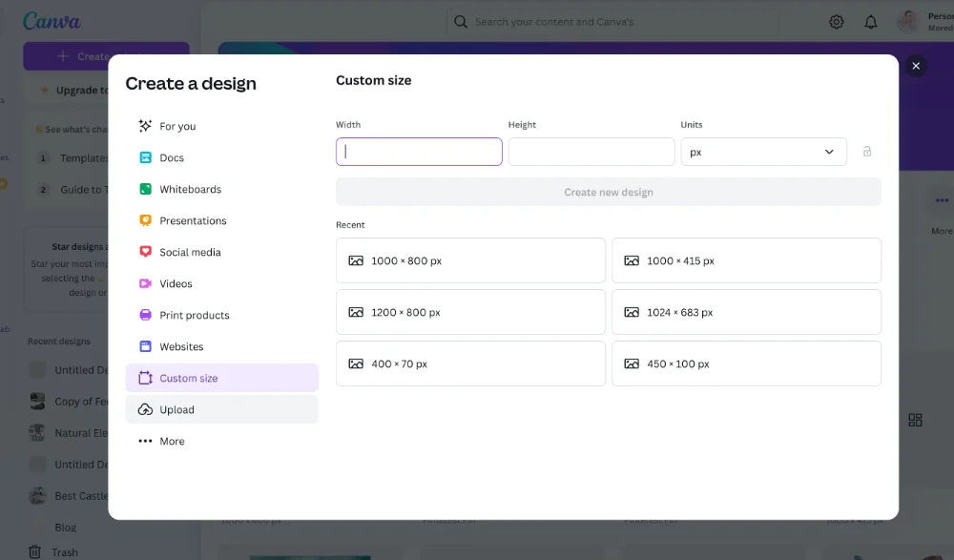
Task: Select Social media category
Action: pyautogui.click(x=221, y=252)
